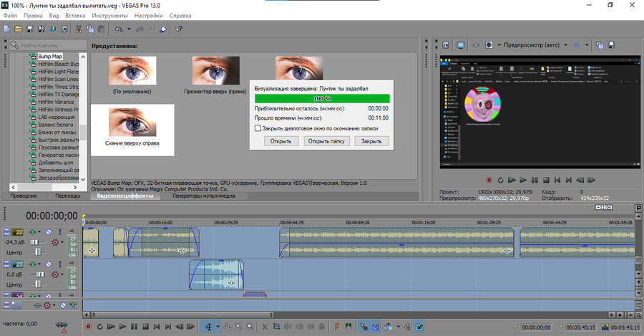Click the Insert Region icon
Viewport: 644px width, 336px height.
pyautogui.click(x=348, y=327)
